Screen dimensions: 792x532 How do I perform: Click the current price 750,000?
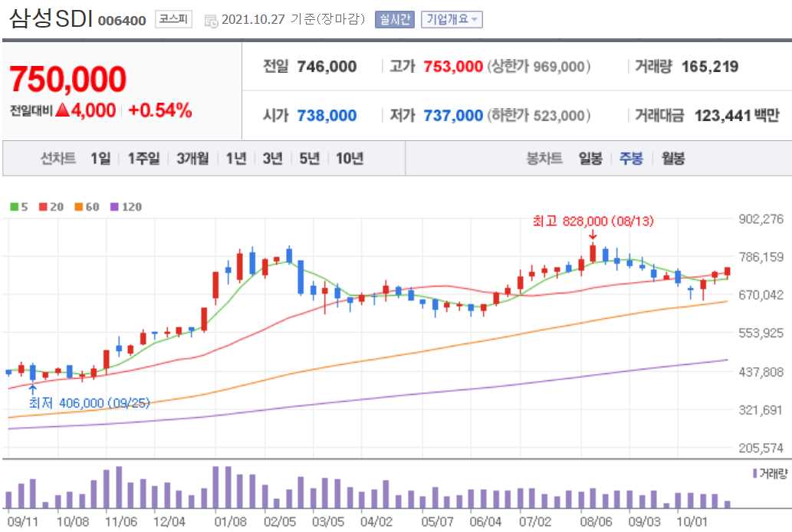pos(67,79)
